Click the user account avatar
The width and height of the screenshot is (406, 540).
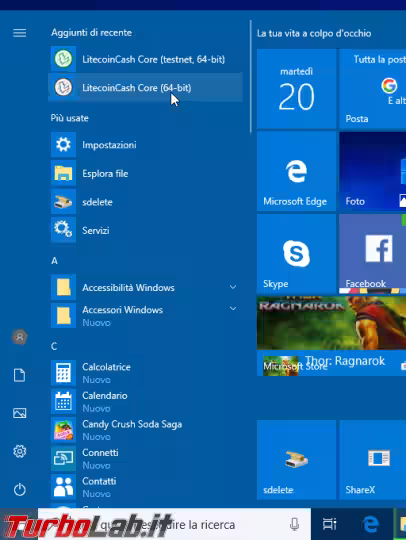click(x=20, y=337)
